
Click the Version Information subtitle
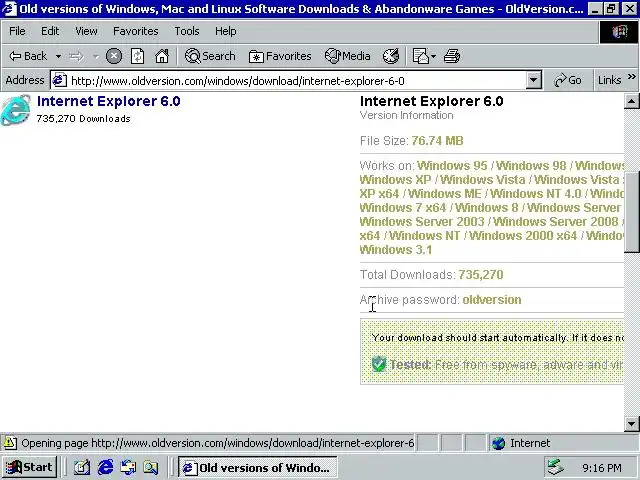click(407, 116)
